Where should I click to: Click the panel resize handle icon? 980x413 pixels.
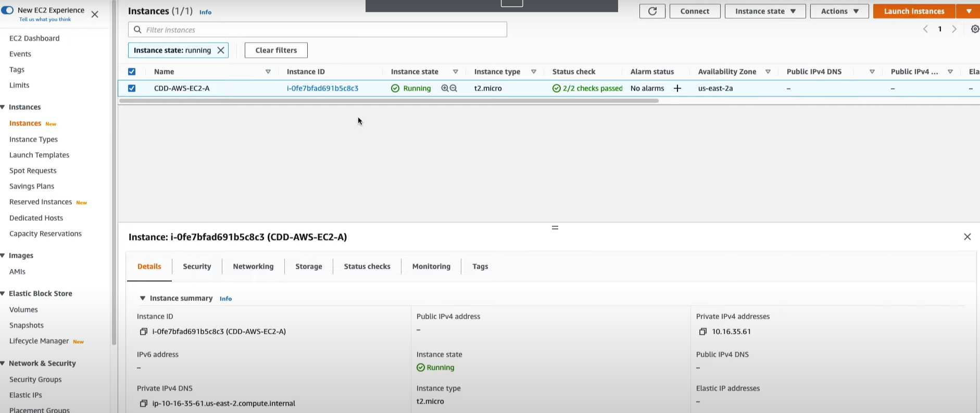click(x=555, y=228)
